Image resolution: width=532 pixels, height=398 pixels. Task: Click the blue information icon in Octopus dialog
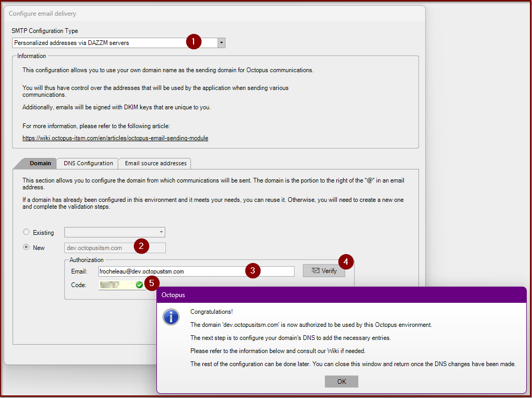click(x=171, y=317)
